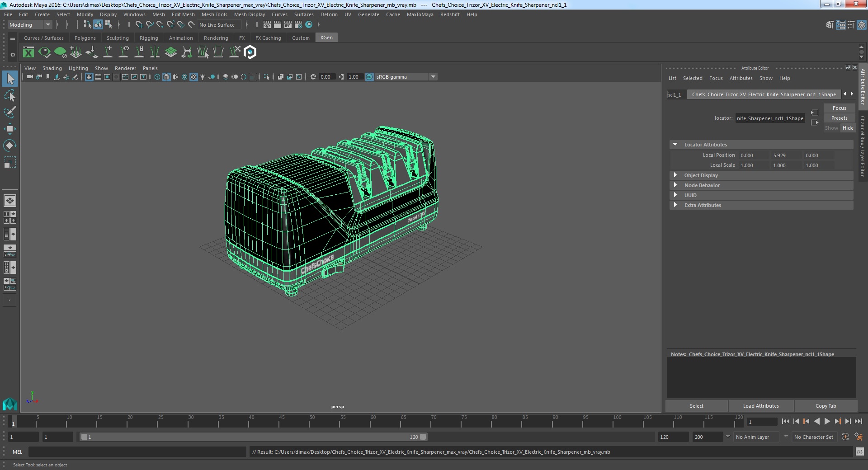Activate the Lasso Select tool
Screen dimensions: 868x470
pos(10,96)
